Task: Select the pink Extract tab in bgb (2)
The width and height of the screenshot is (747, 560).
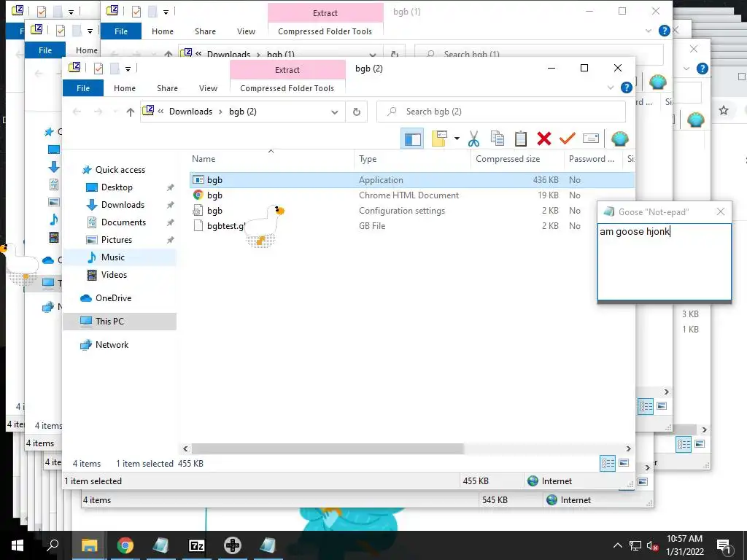Action: 287,69
